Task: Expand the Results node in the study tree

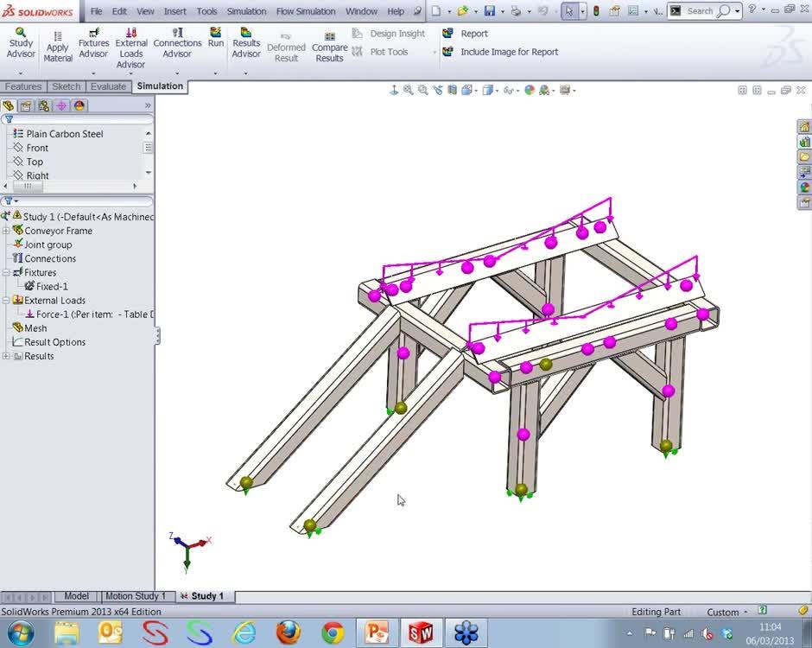Action: [x=6, y=355]
